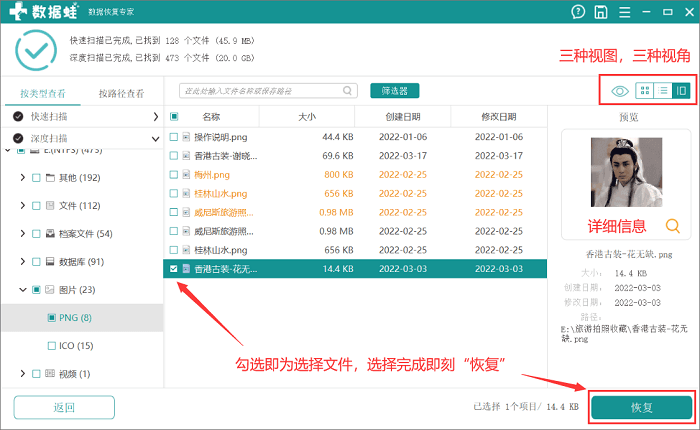
Task: Expand the 快速扫描 section arrow
Action: coord(155,117)
